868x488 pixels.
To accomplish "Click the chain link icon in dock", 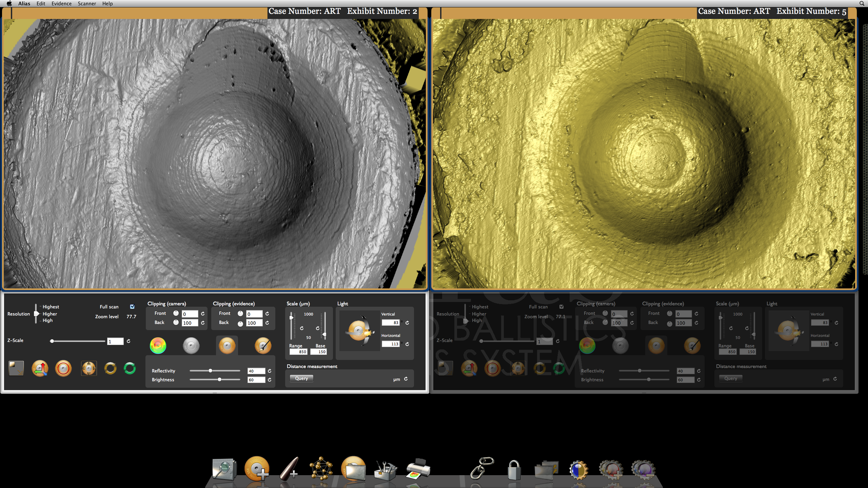I will click(x=482, y=469).
